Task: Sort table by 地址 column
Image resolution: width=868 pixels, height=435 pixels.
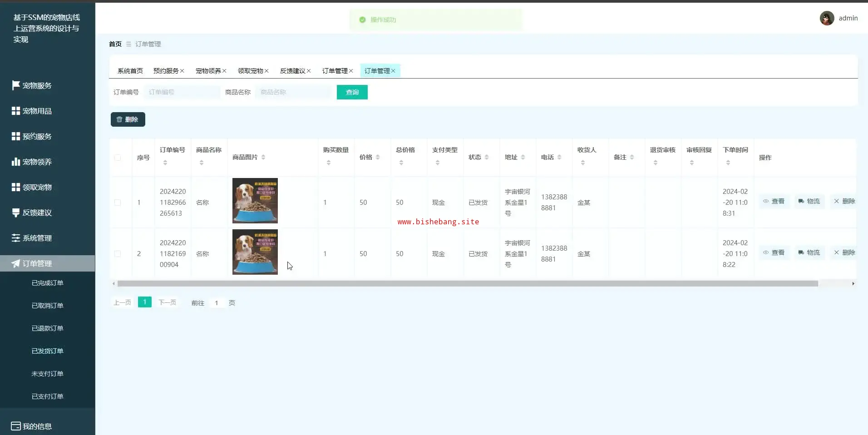Action: [523, 157]
